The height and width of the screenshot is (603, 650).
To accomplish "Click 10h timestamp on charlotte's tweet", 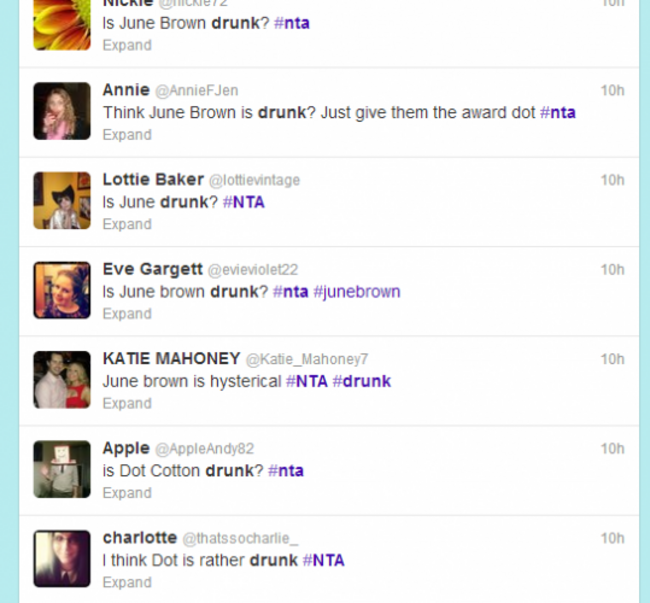I will (x=613, y=538).
